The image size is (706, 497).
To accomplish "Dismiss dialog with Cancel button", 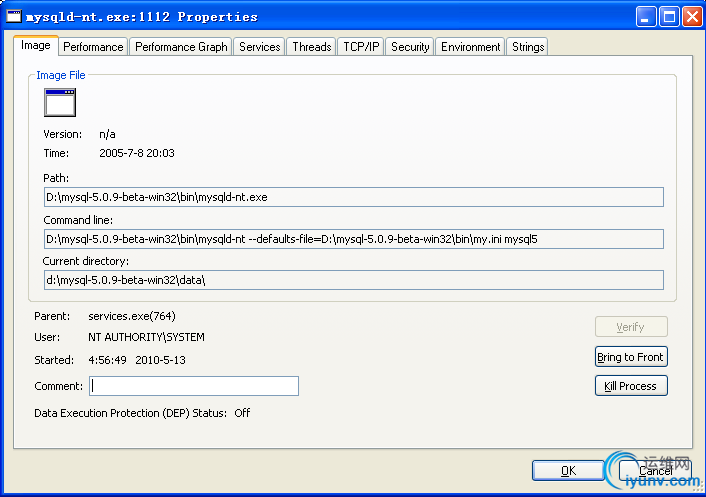I will click(656, 470).
